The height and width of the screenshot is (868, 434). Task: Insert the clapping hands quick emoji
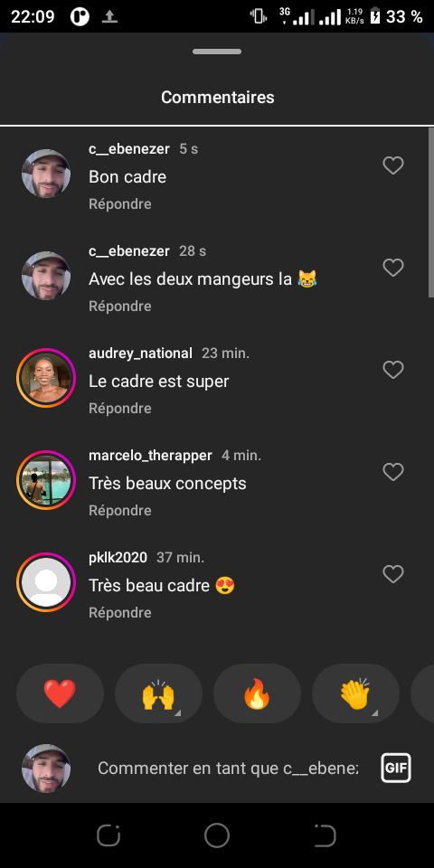coord(355,693)
